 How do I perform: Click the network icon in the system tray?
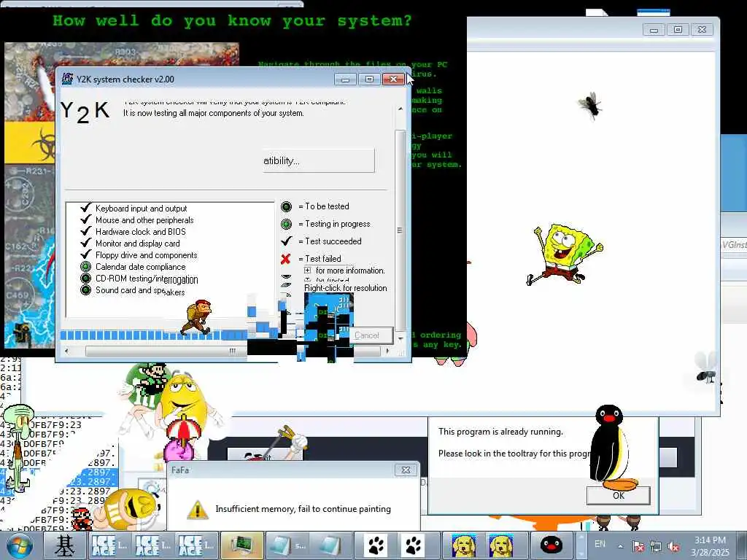(x=656, y=546)
